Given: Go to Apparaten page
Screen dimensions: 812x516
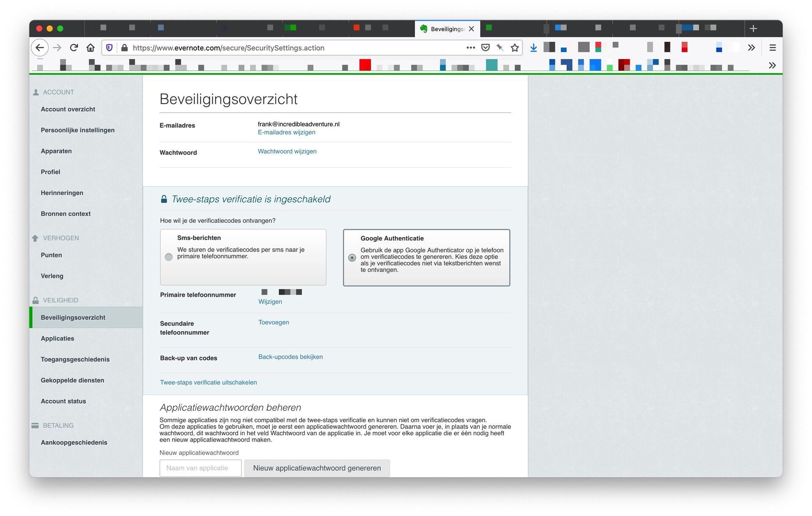Looking at the screenshot, I should click(56, 151).
